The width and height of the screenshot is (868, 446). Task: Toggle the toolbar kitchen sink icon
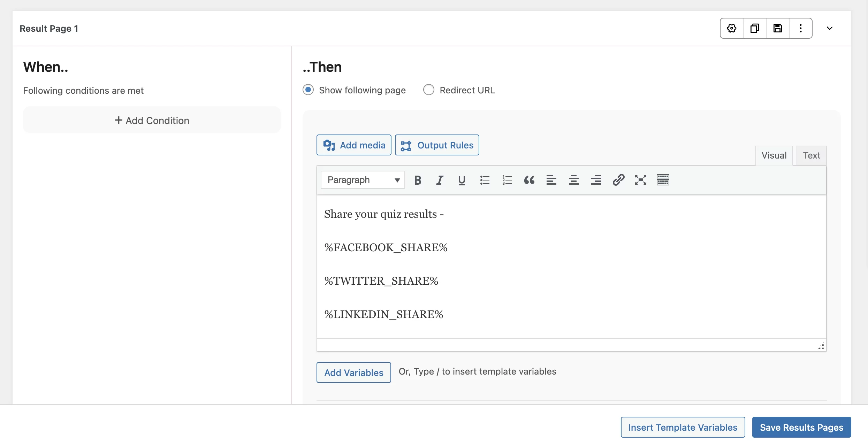pyautogui.click(x=663, y=180)
